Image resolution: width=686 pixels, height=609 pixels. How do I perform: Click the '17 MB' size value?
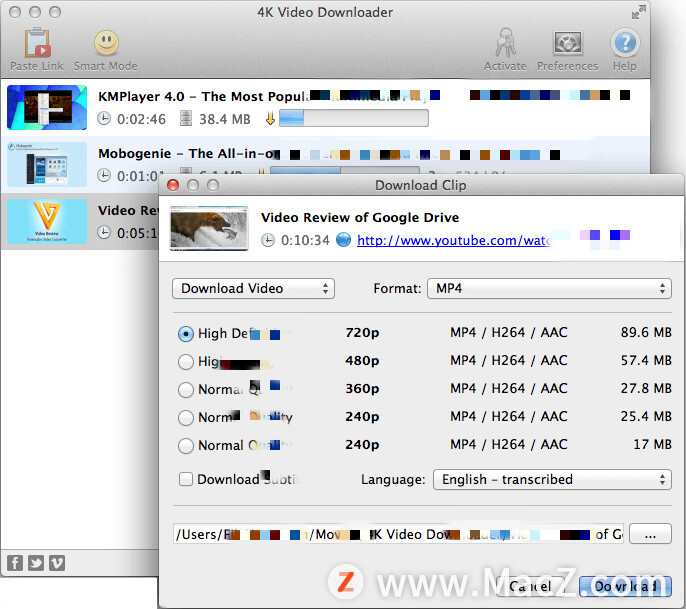tap(652, 444)
